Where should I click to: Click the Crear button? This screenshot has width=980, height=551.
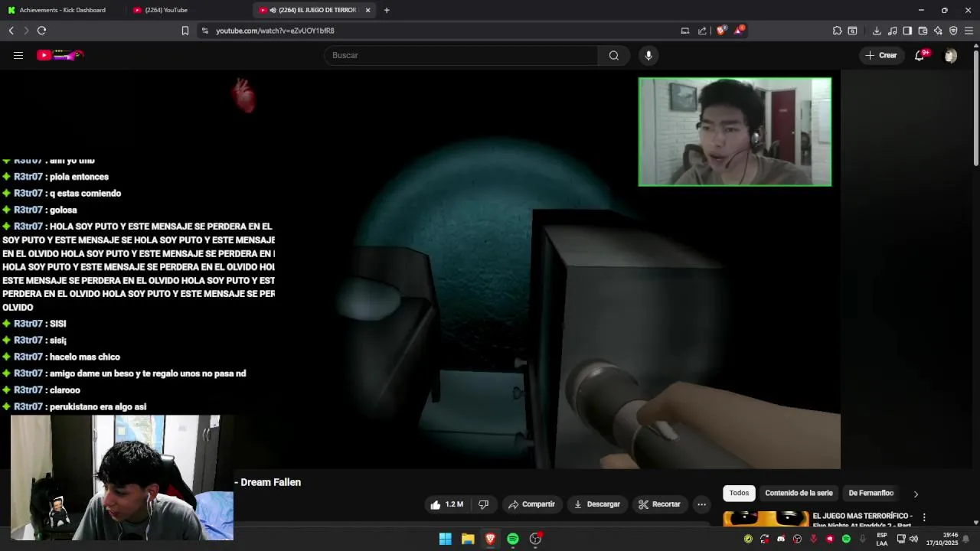click(x=880, y=55)
